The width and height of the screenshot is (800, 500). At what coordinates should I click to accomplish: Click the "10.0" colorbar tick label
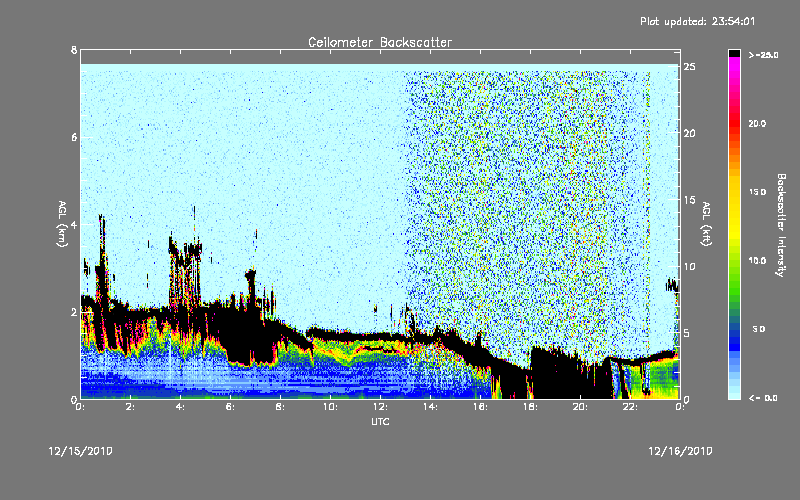click(757, 261)
